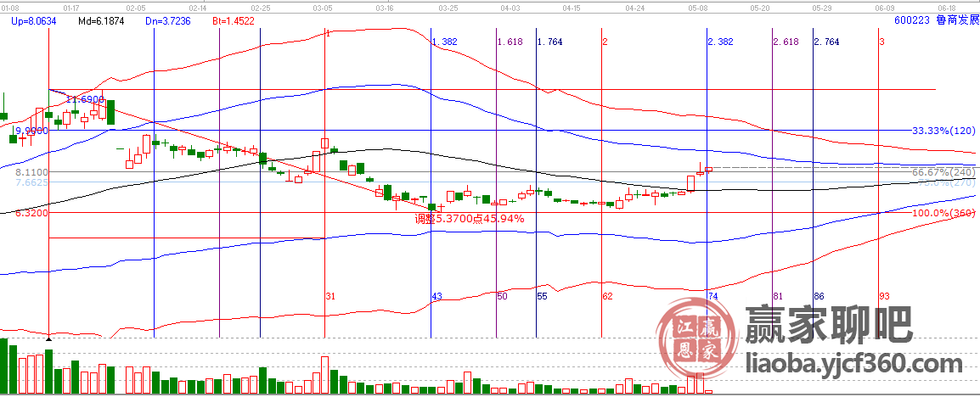Click the day count 43 label
Screen dimensions: 980x397
437,296
